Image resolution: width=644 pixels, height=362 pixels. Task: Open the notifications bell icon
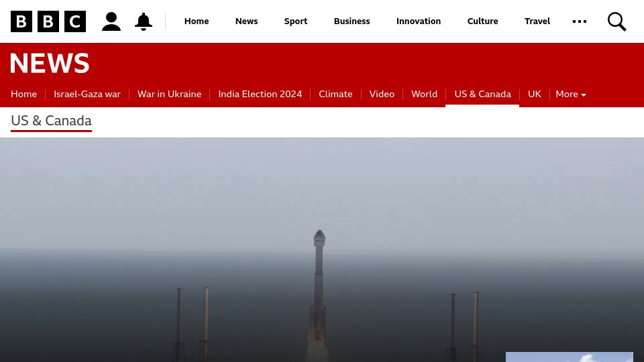(x=144, y=21)
